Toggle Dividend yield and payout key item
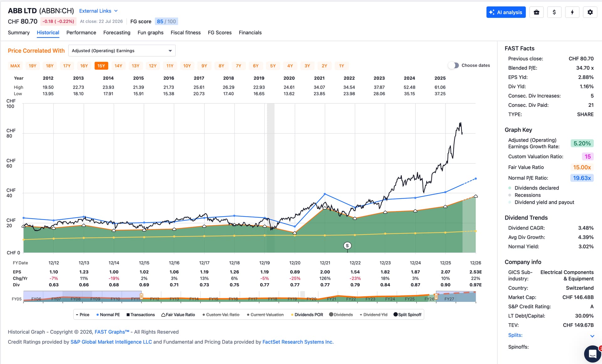Screen dimensions: 602x364 pyautogui.click(x=541, y=202)
